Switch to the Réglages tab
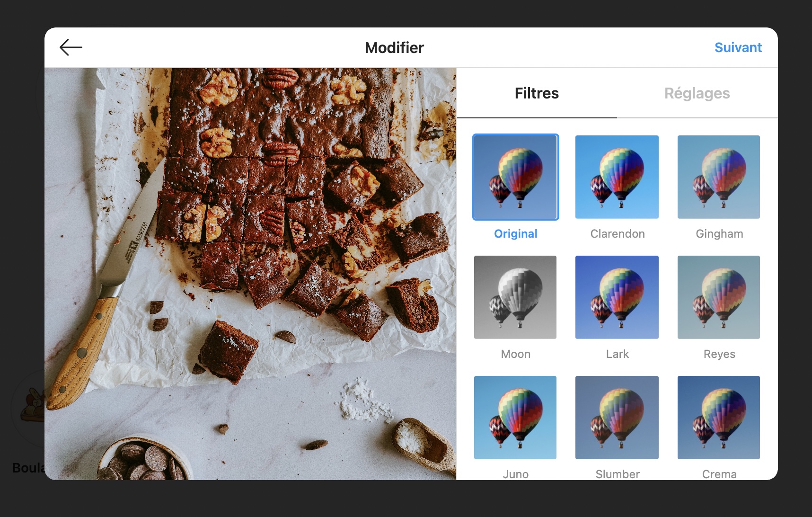The image size is (812, 517). tap(697, 93)
